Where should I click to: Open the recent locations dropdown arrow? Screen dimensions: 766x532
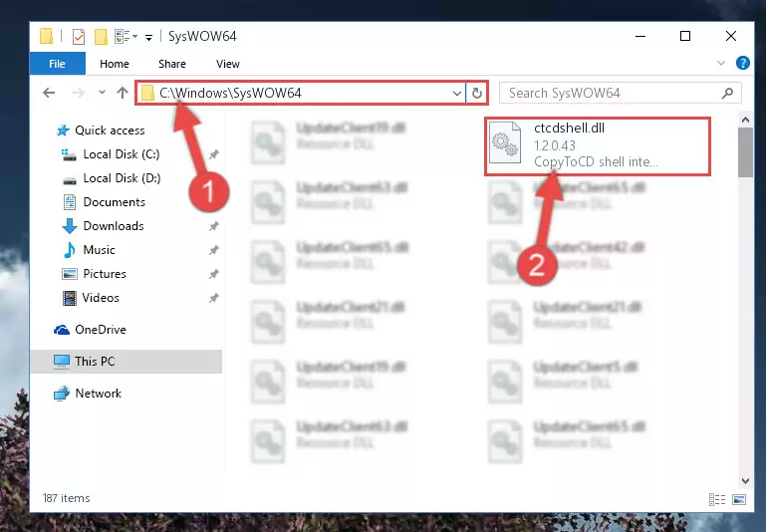102,92
